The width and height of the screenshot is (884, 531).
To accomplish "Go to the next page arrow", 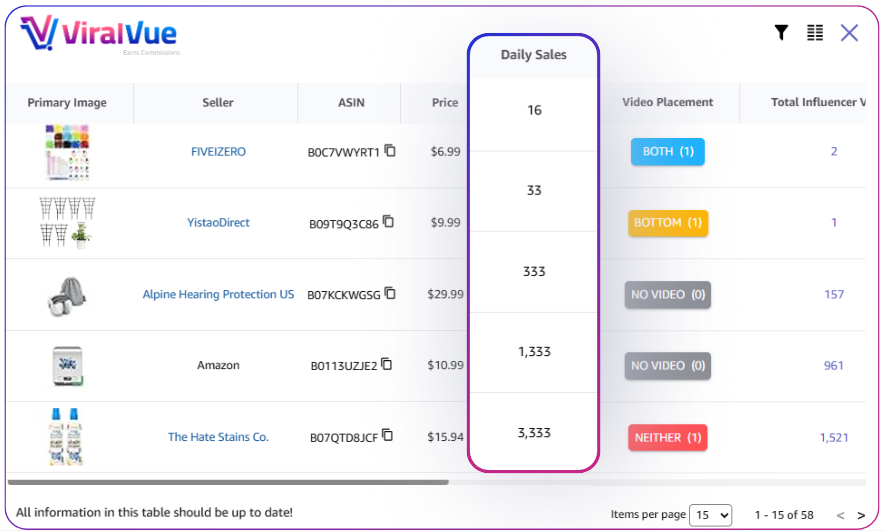I will point(861,515).
